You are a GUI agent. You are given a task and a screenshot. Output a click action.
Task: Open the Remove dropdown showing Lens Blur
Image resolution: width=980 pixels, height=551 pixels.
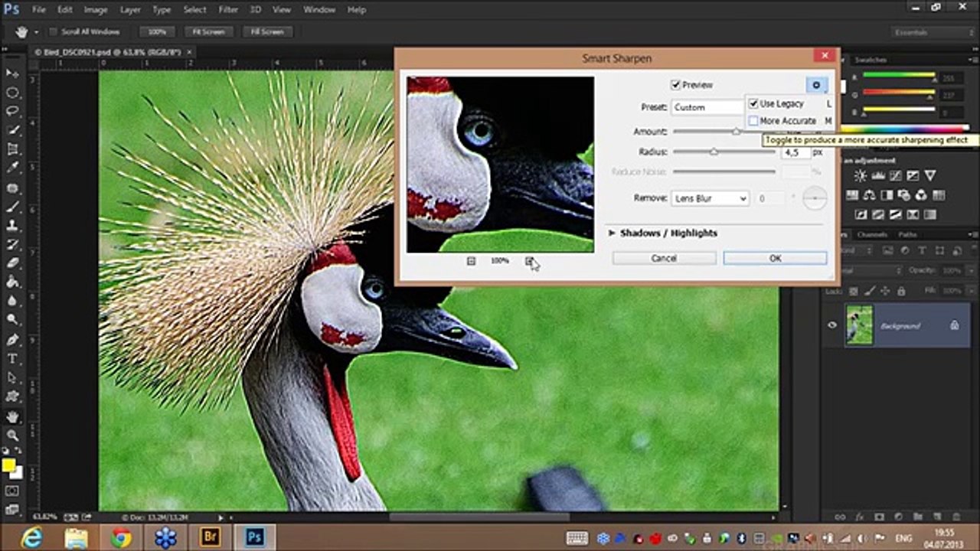(710, 198)
